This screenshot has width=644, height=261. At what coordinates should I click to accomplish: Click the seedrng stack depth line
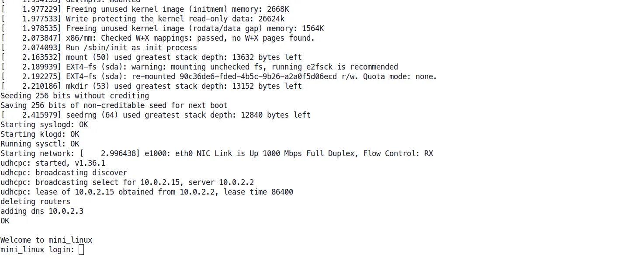click(188, 115)
